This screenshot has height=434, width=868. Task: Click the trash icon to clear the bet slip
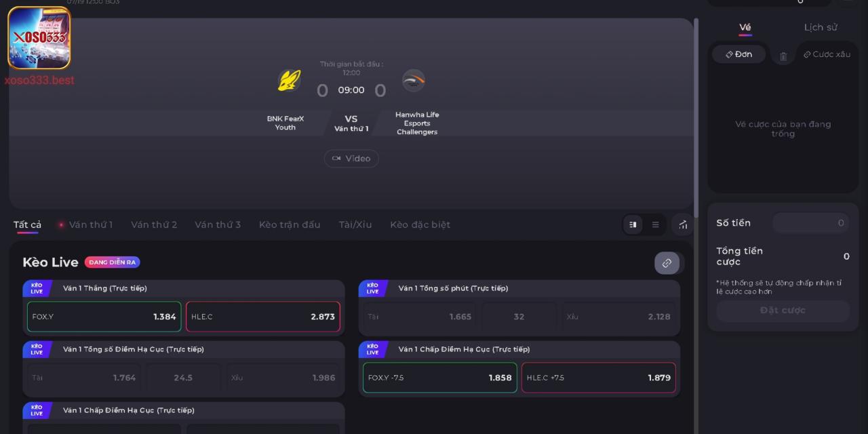(783, 54)
